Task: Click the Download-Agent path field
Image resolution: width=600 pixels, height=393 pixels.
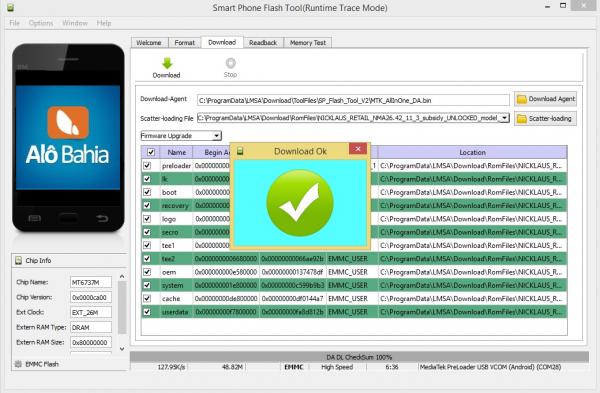Action: tap(353, 100)
